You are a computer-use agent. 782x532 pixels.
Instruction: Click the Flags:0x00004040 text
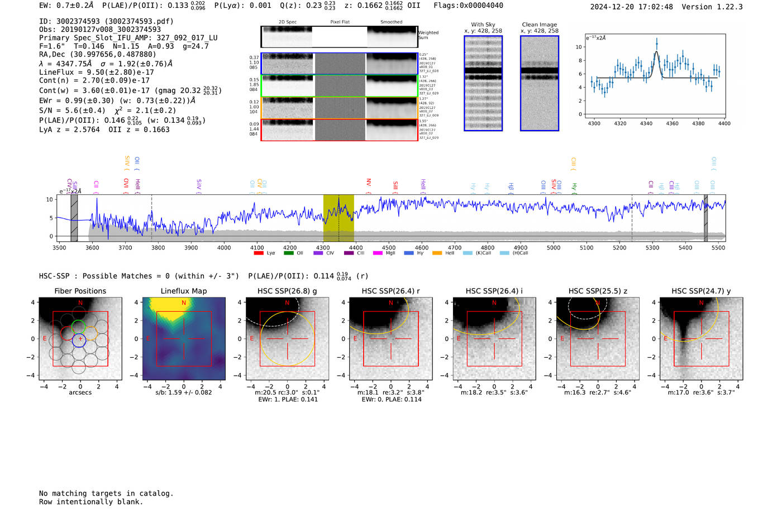click(x=468, y=6)
